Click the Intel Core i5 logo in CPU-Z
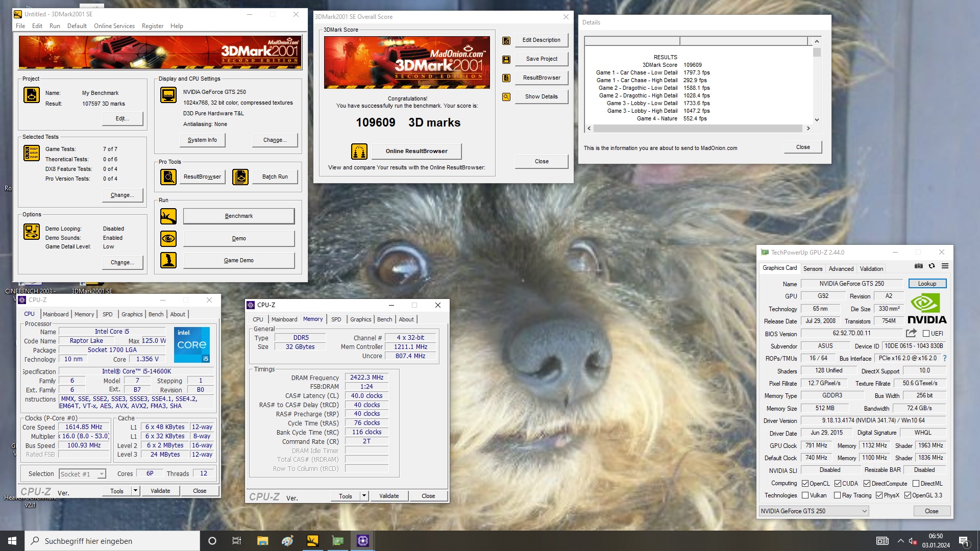Viewport: 980px width, 551px height. (192, 345)
